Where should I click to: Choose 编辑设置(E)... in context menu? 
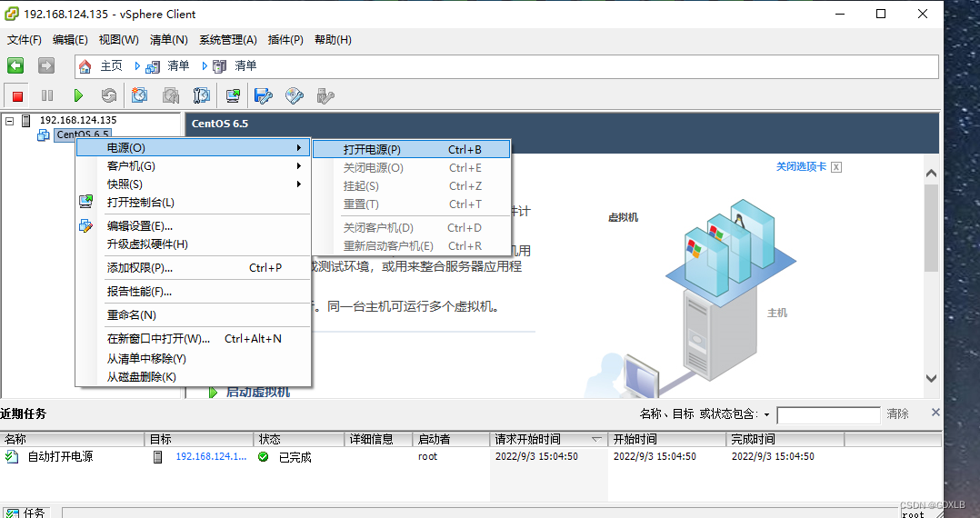point(139,226)
